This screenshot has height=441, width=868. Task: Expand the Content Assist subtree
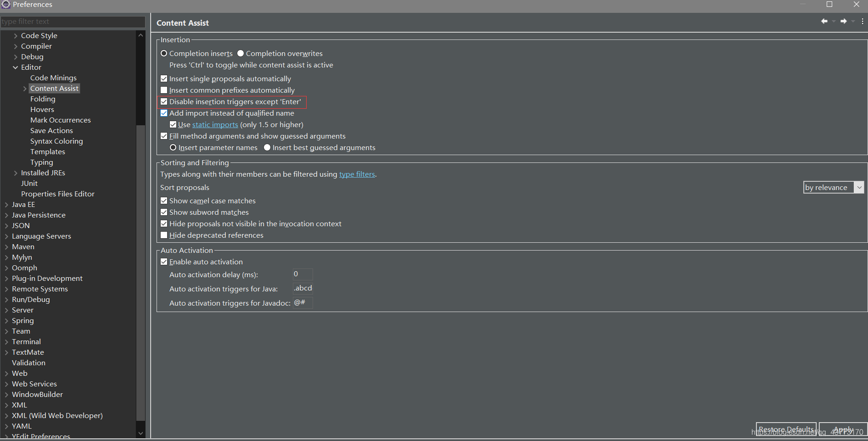coord(25,88)
